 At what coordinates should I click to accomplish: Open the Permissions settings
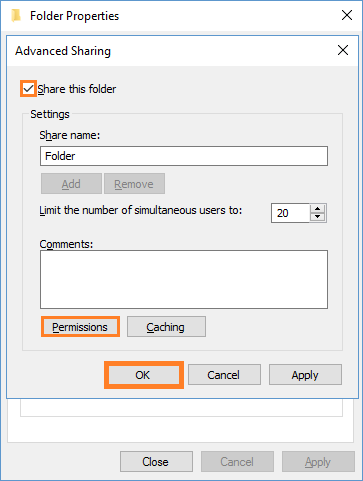point(80,327)
